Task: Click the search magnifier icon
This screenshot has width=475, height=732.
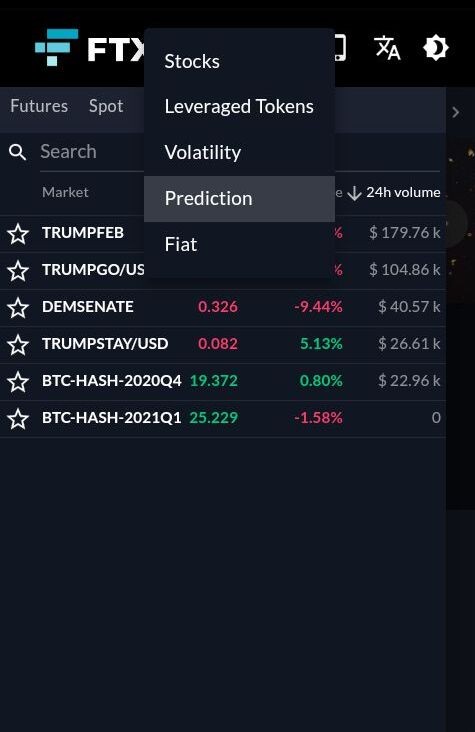Action: (18, 152)
